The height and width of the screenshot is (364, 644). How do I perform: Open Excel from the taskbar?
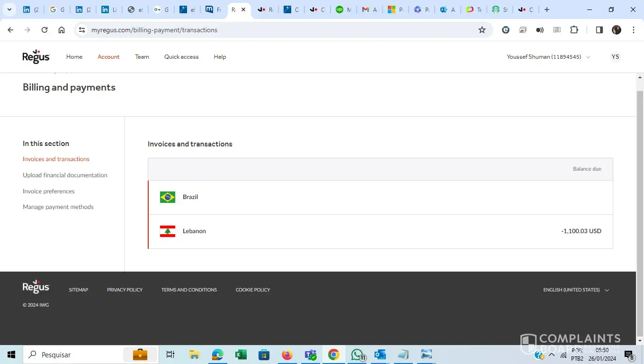coord(241,355)
